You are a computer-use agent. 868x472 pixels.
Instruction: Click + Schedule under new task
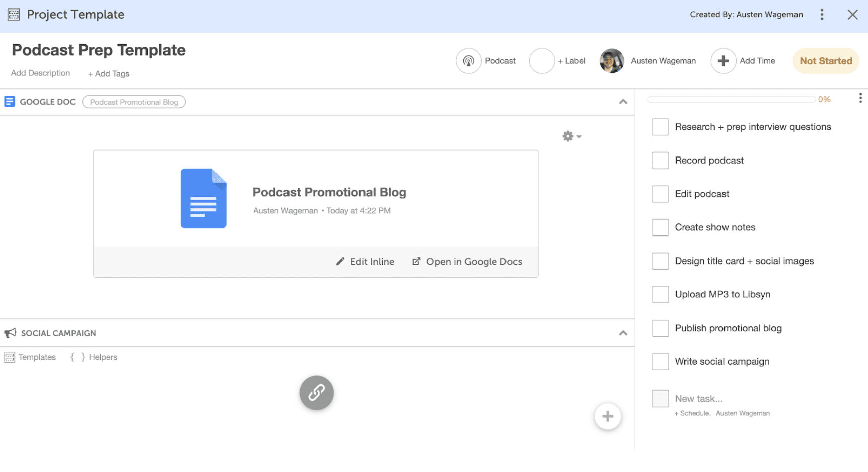pos(692,413)
